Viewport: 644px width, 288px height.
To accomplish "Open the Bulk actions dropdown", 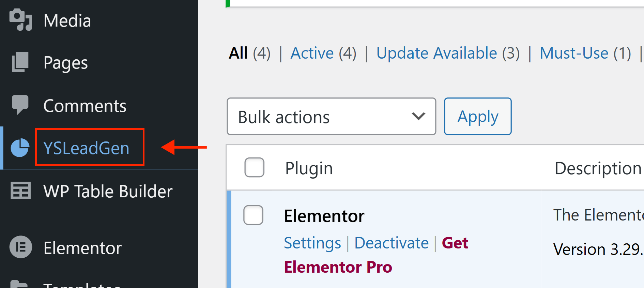I will 332,117.
